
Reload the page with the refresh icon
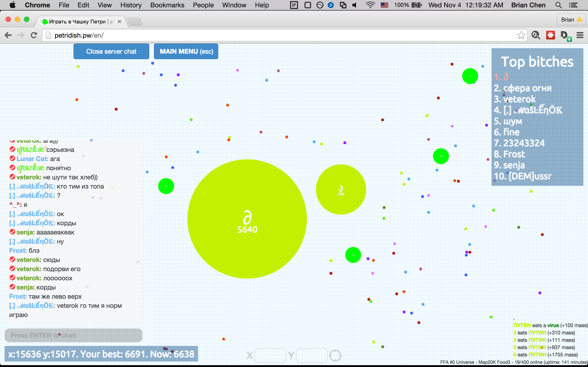tap(34, 35)
